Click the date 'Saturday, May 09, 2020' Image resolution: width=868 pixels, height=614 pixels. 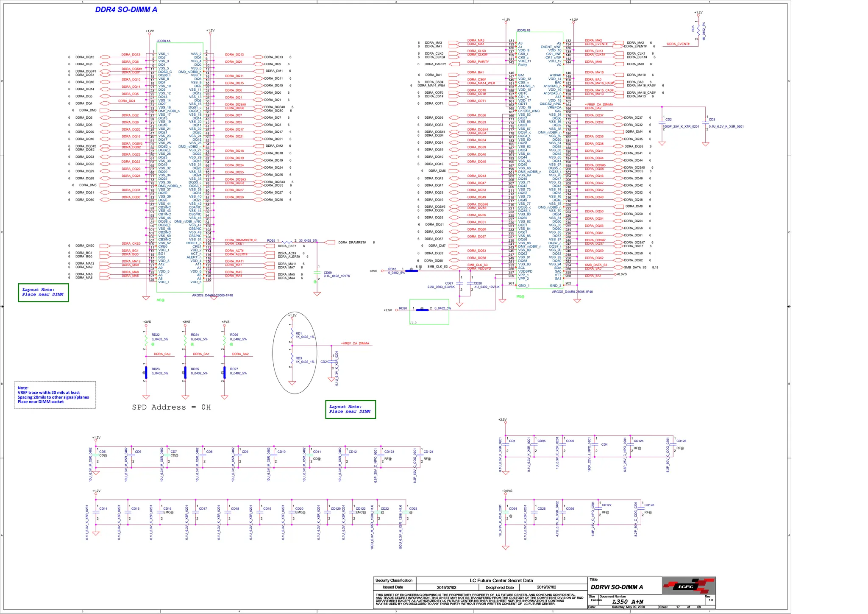(x=628, y=607)
